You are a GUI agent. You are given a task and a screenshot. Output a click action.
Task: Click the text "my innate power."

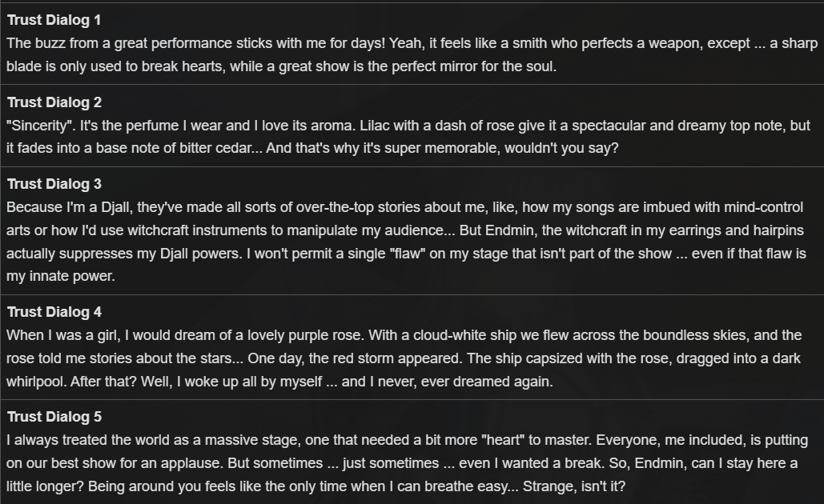coord(60,276)
